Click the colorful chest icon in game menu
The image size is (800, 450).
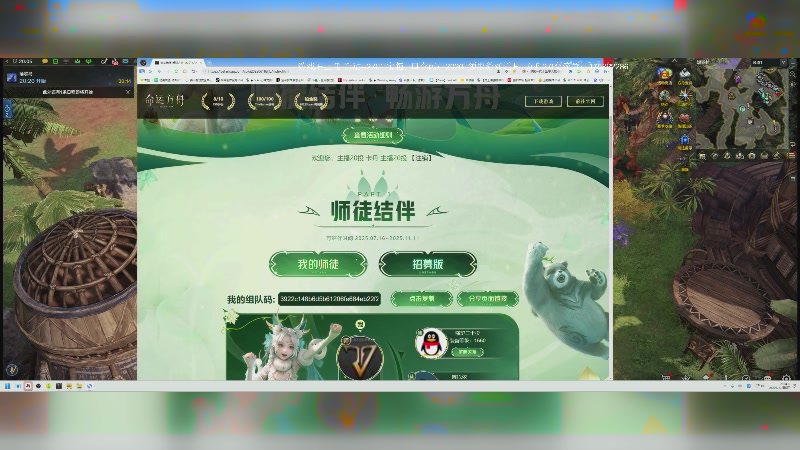click(x=664, y=75)
